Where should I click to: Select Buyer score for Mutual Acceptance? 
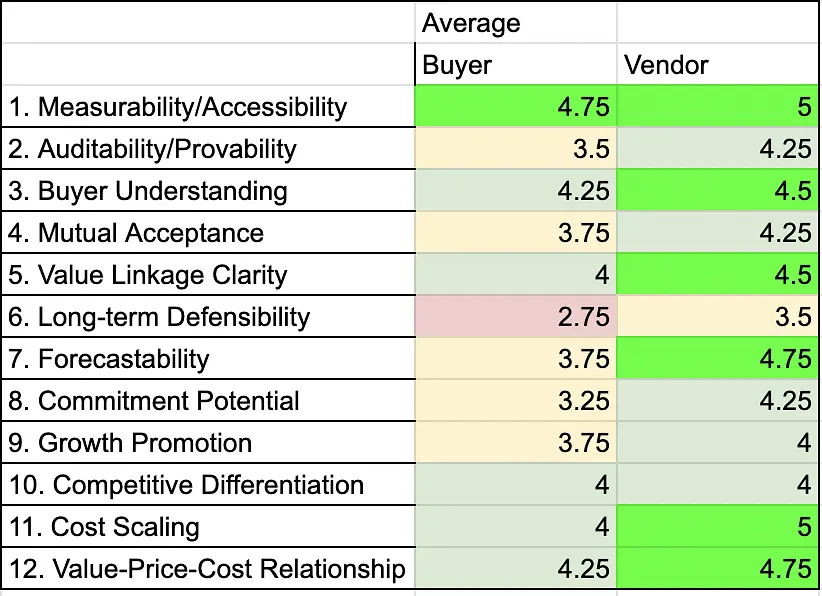515,233
